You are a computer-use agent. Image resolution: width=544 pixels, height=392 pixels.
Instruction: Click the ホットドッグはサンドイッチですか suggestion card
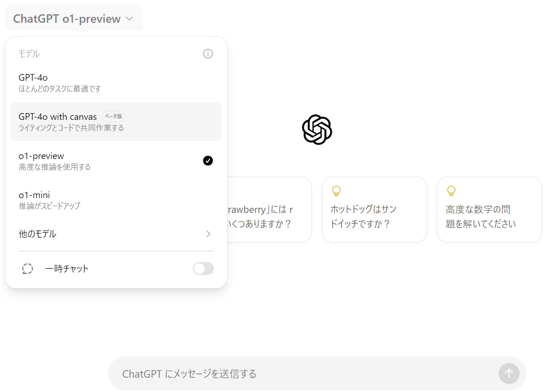374,209
